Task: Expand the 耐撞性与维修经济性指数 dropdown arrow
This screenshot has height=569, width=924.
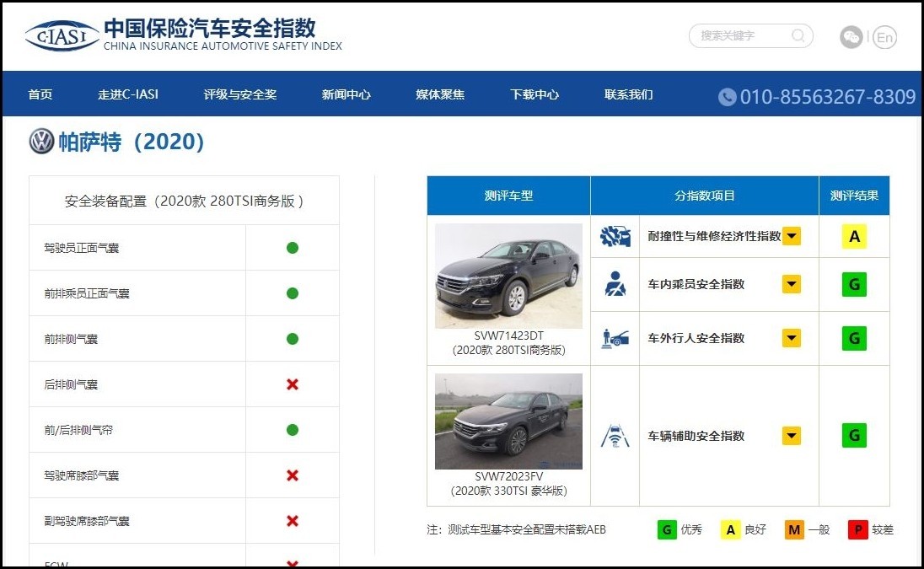Action: coord(791,236)
